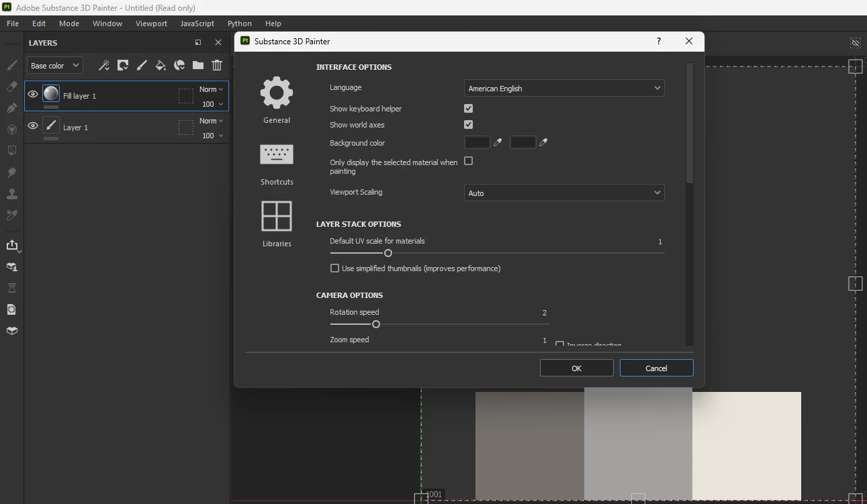Image resolution: width=867 pixels, height=504 pixels.
Task: Undock the Layers panel
Action: 198,42
